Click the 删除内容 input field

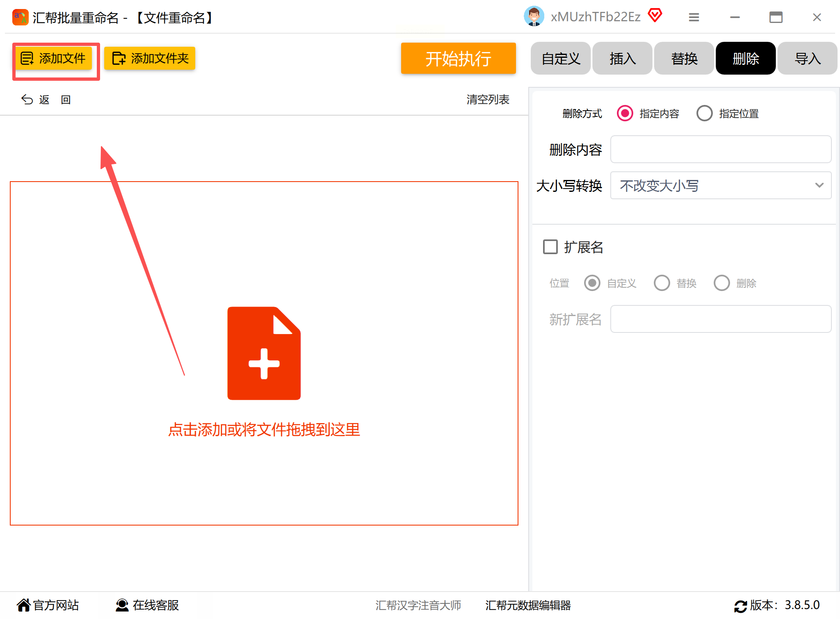[721, 149]
